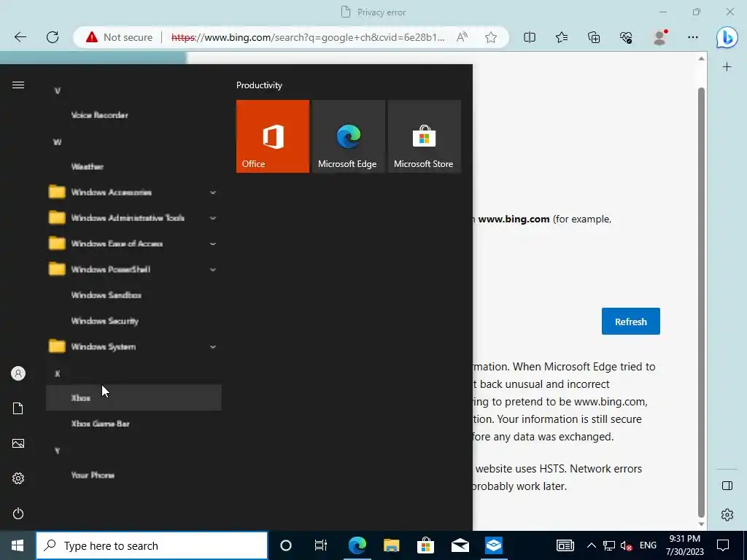This screenshot has width=747, height=560.
Task: Open Favorites list icon in Edge toolbar
Action: 562,37
